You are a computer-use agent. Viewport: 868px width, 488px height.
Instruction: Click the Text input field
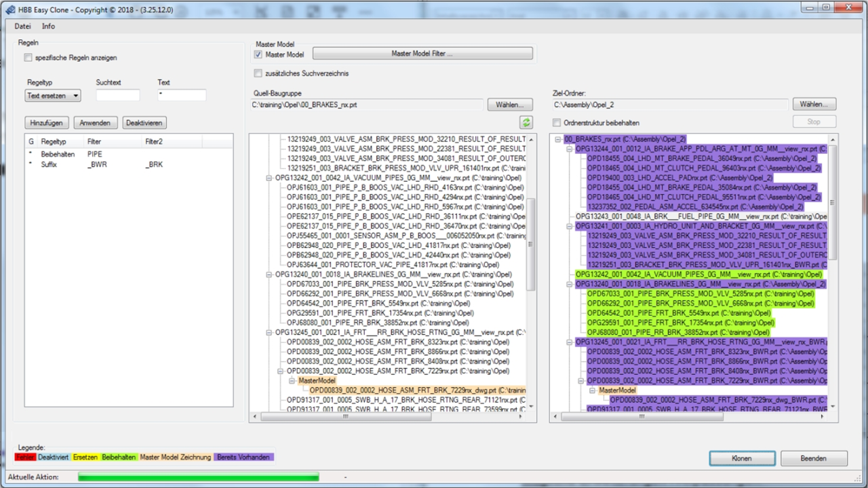tap(182, 96)
